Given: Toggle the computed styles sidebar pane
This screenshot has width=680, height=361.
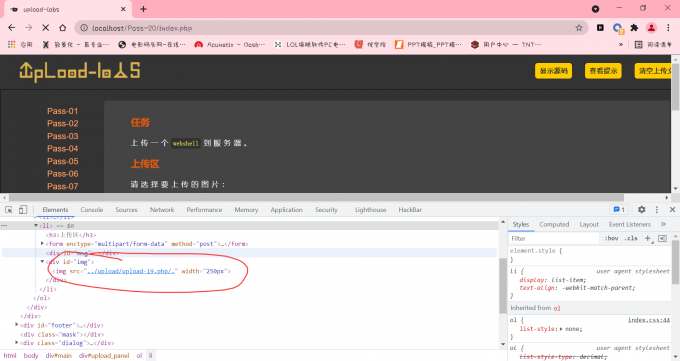Looking at the screenshot, I should pos(662,238).
